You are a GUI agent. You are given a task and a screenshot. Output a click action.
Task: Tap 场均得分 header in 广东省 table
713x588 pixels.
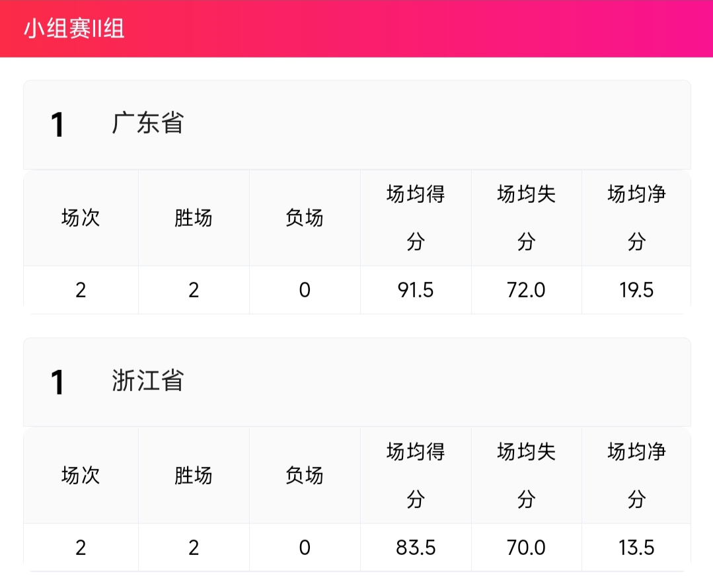coord(416,218)
